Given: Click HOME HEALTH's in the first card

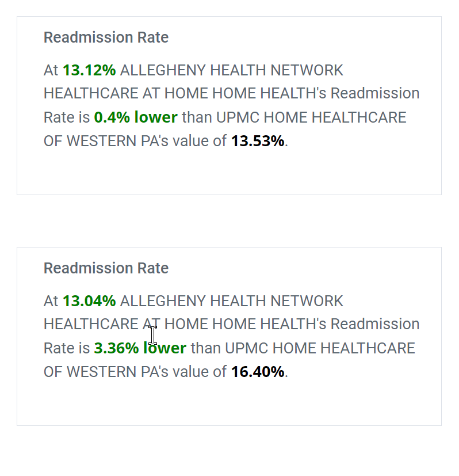Looking at the screenshot, I should coord(269,93).
